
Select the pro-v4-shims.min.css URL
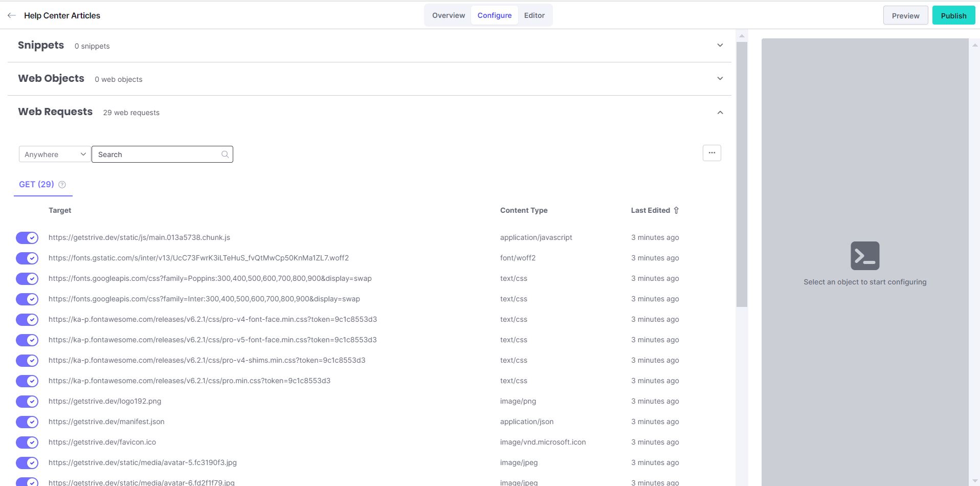(207, 360)
